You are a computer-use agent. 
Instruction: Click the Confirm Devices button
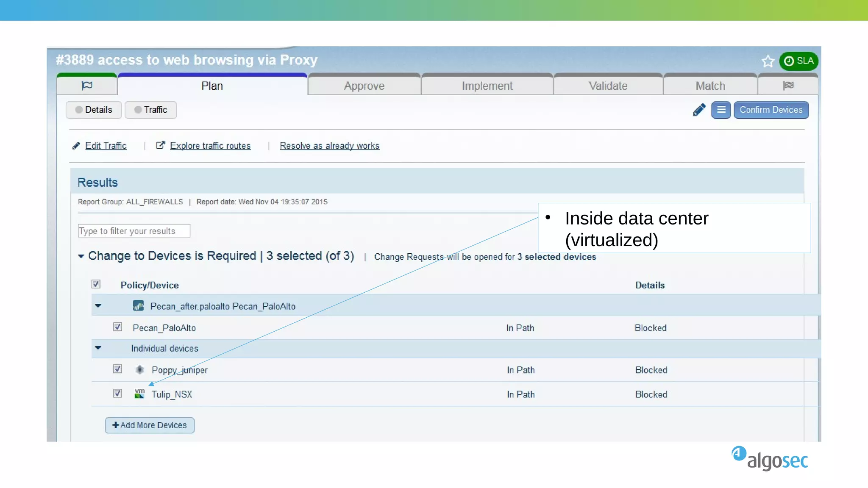(x=771, y=110)
